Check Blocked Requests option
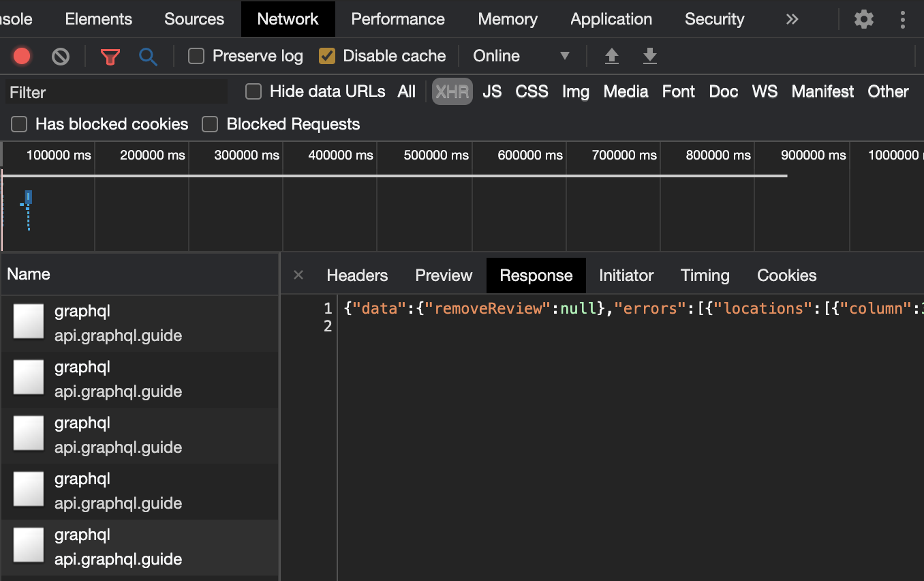 pyautogui.click(x=210, y=124)
